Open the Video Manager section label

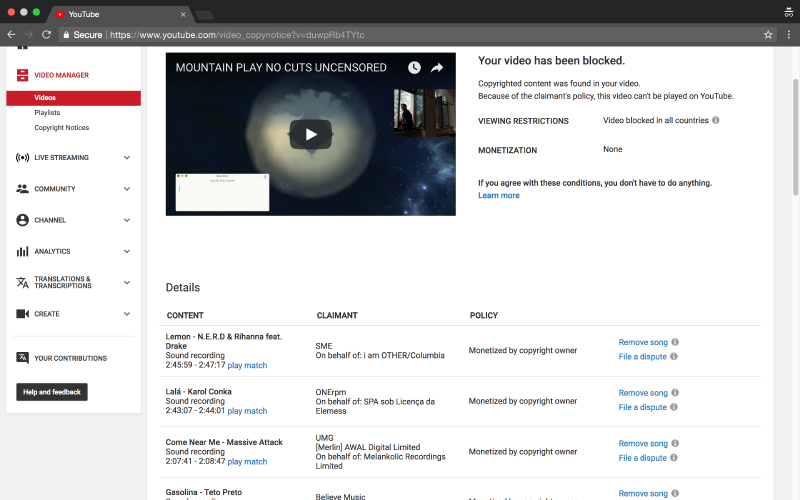[61, 75]
